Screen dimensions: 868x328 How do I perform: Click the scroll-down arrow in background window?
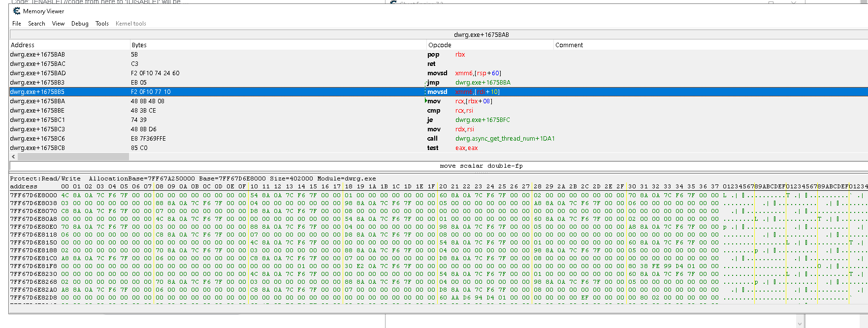click(800, 323)
